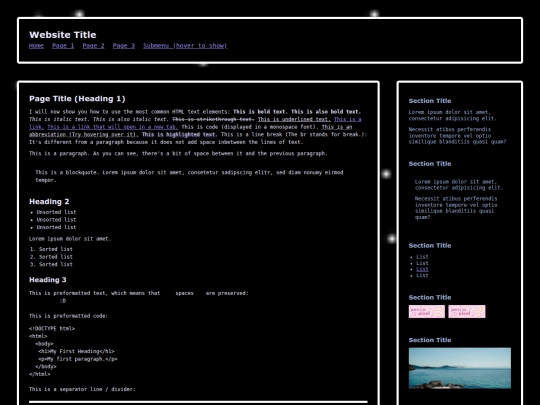Click the underlined List link in sidebar
The image size is (540, 405).
tap(422, 269)
